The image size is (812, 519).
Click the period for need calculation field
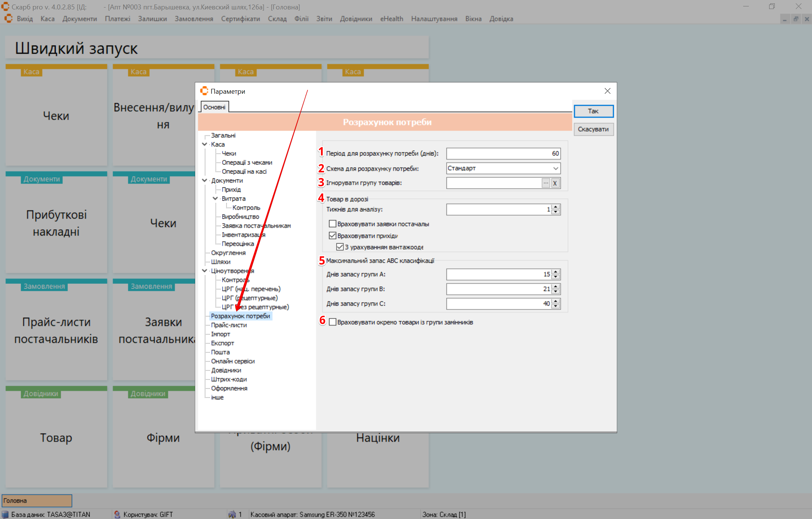coord(503,154)
